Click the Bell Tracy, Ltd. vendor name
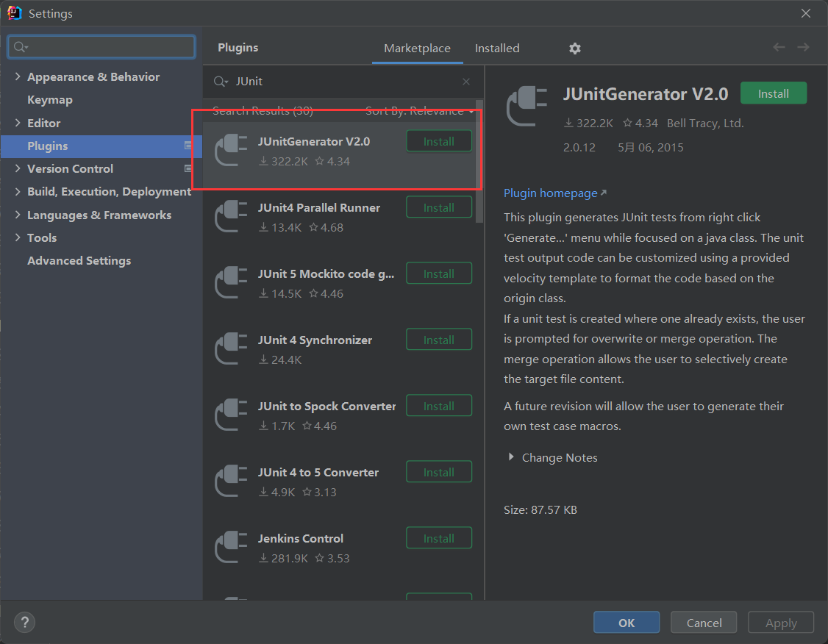Image resolution: width=828 pixels, height=644 pixels. pyautogui.click(x=705, y=123)
